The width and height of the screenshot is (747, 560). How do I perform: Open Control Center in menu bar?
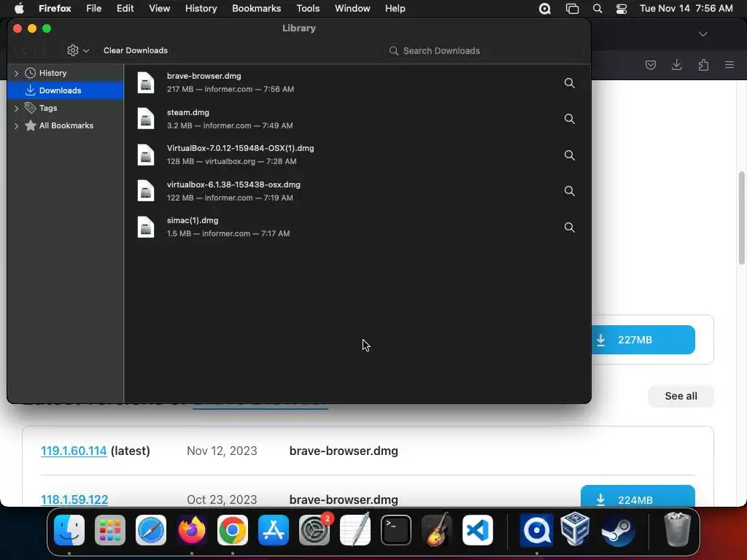click(x=622, y=9)
